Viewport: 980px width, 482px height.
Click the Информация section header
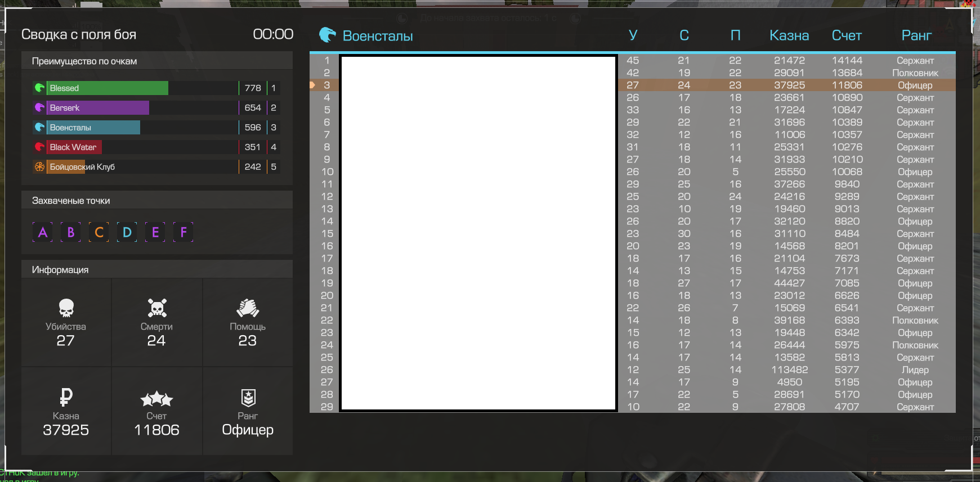point(157,269)
